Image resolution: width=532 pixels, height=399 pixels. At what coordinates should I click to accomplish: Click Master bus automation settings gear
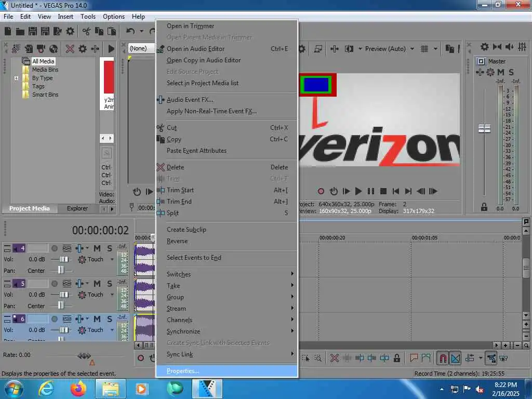[x=490, y=72]
